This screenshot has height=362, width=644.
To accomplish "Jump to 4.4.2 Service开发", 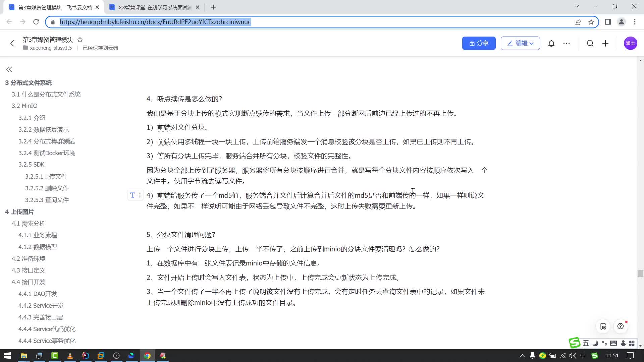I will 41,306.
